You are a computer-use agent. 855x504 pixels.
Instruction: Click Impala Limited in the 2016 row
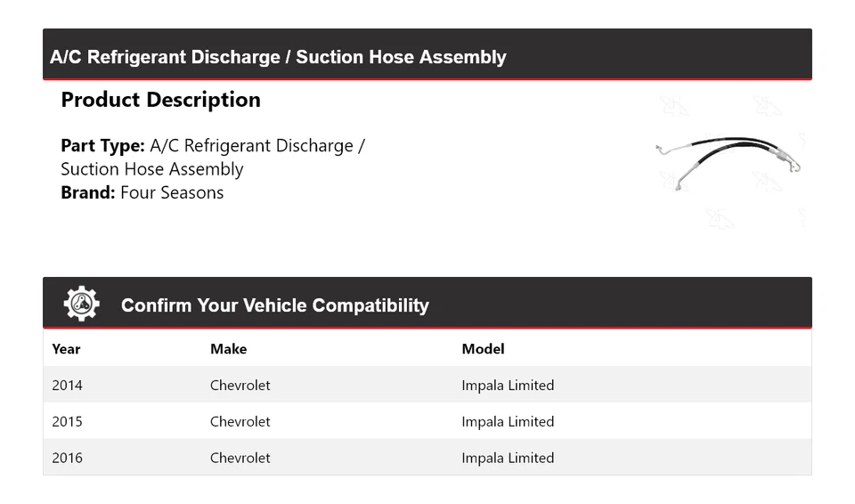[508, 458]
